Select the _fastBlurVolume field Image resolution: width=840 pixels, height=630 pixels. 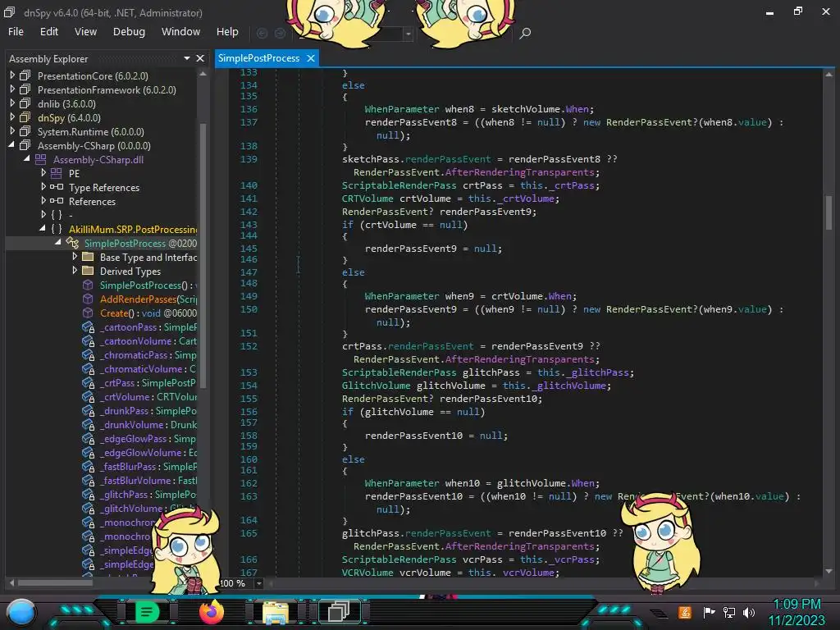click(x=148, y=480)
